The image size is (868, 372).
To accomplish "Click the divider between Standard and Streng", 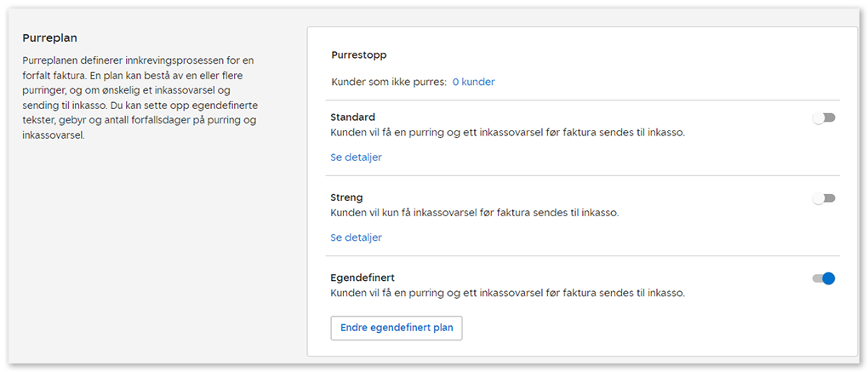I will [582, 176].
